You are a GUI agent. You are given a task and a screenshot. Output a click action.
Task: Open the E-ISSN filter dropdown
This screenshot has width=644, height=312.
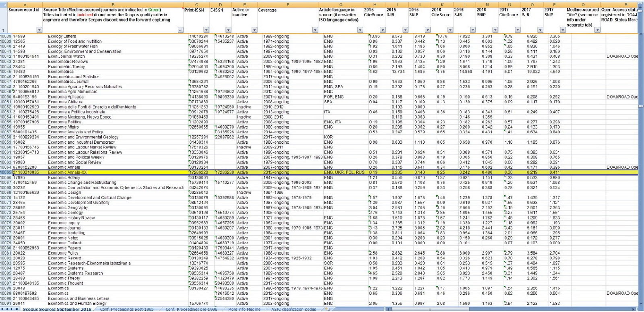coord(228,30)
